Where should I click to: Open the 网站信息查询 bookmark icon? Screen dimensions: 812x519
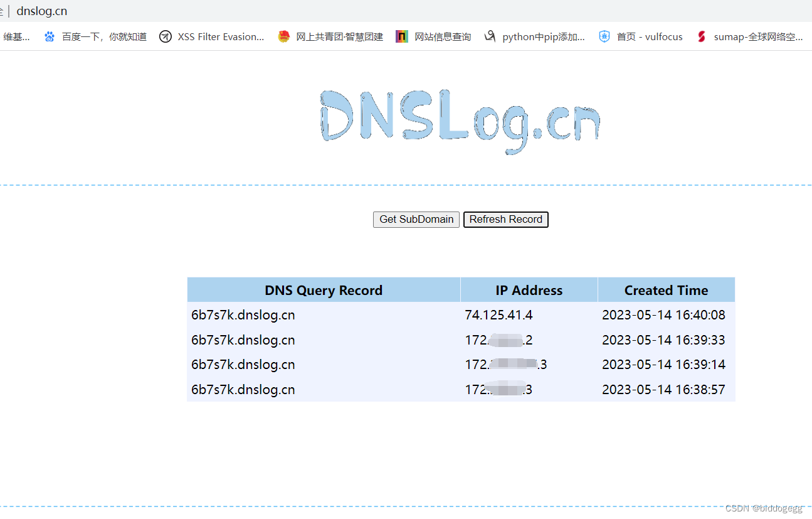[402, 37]
